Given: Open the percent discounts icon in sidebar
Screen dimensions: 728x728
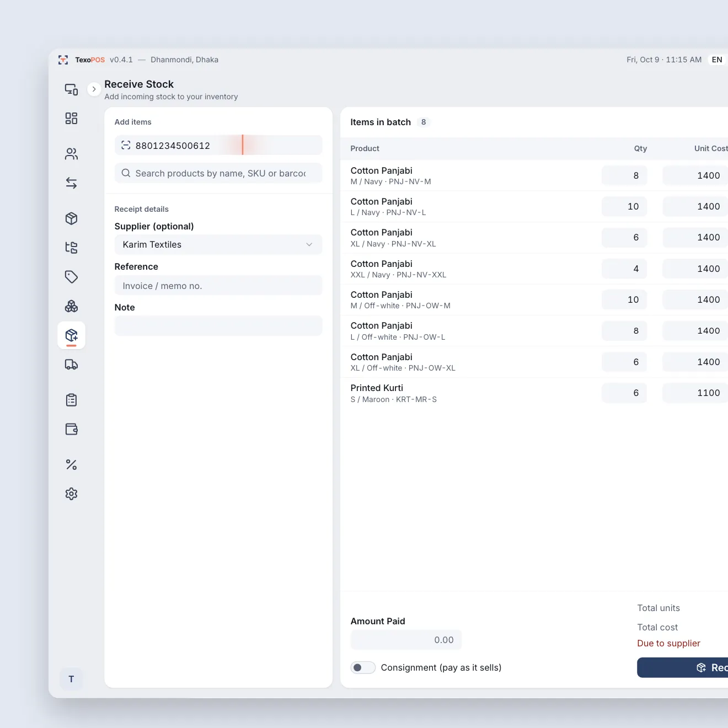Looking at the screenshot, I should (x=71, y=465).
